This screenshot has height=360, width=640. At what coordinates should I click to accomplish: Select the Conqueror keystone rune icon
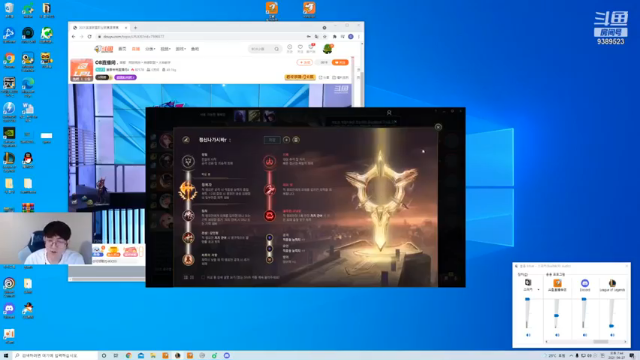(188, 190)
